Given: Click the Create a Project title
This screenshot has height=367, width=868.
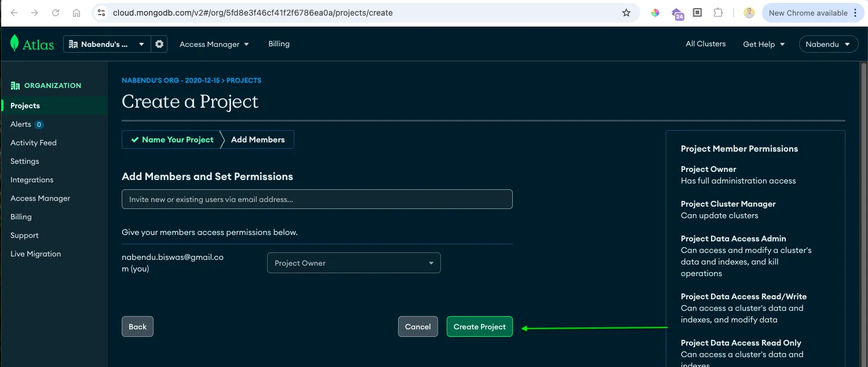Looking at the screenshot, I should (190, 102).
